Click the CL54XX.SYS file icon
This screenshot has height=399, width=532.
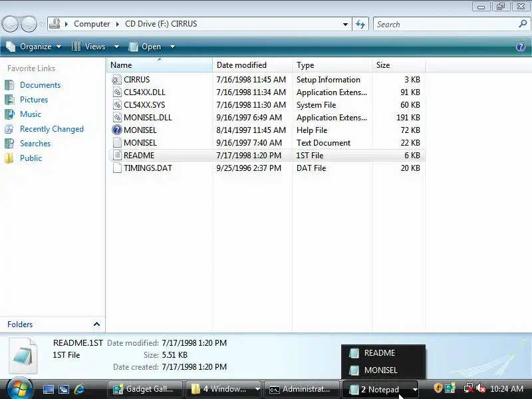(117, 105)
